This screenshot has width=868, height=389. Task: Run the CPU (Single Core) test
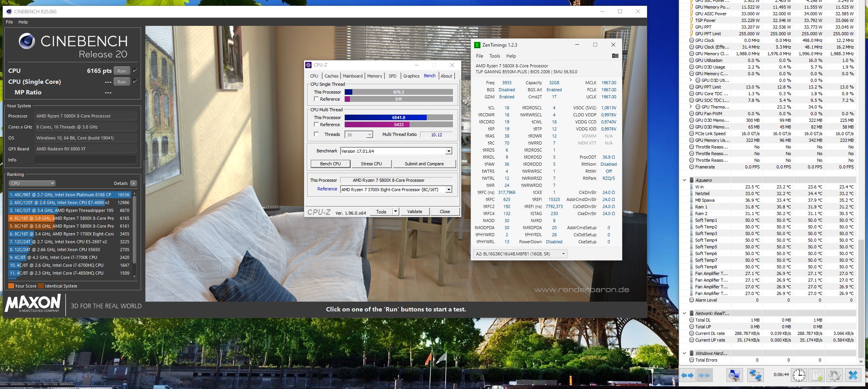click(x=122, y=82)
